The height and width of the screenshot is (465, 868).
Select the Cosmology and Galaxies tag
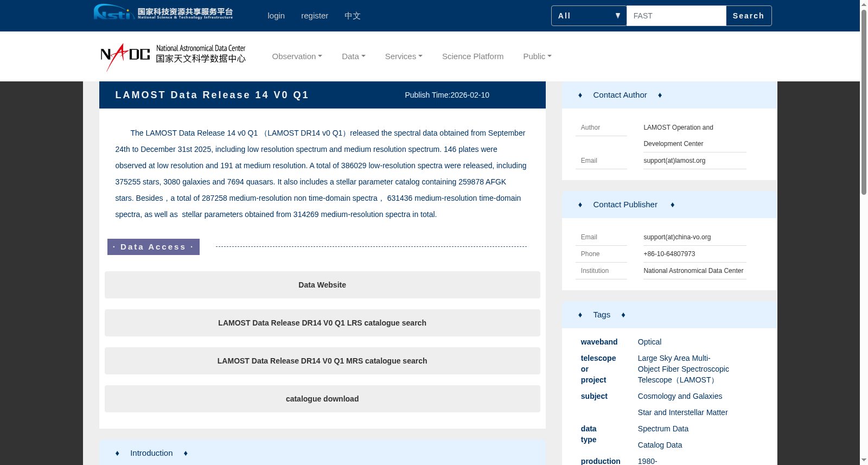[680, 396]
